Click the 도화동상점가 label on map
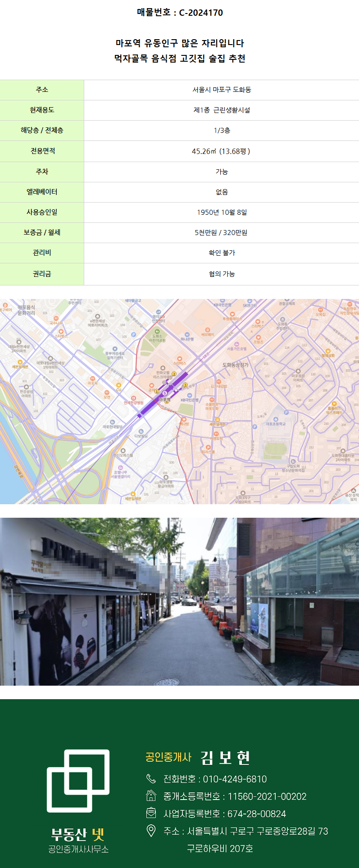Screen dimensions: 359x868 tap(236, 365)
